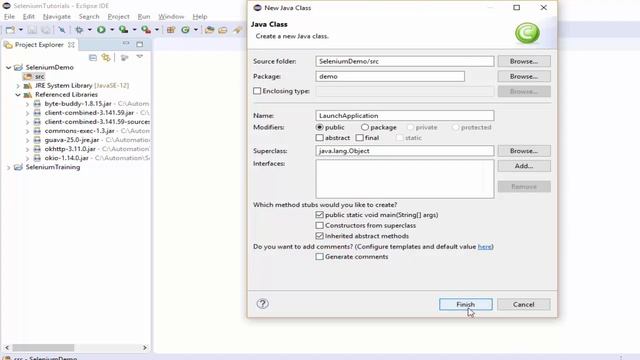Open the 'here' templates configuration link
The height and width of the screenshot is (360, 640).
click(484, 247)
